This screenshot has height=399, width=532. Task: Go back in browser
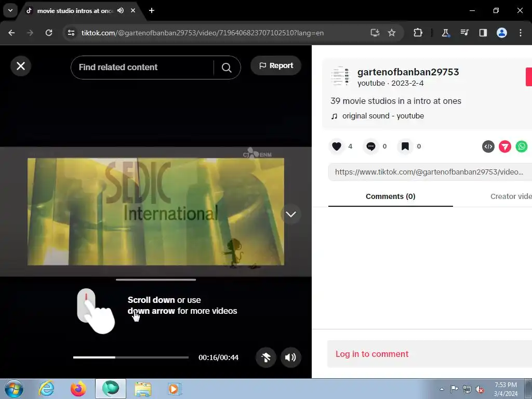[11, 33]
